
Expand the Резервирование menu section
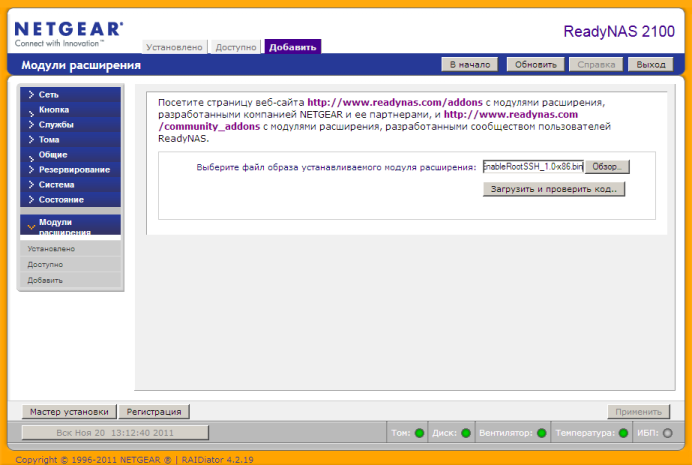click(x=70, y=169)
